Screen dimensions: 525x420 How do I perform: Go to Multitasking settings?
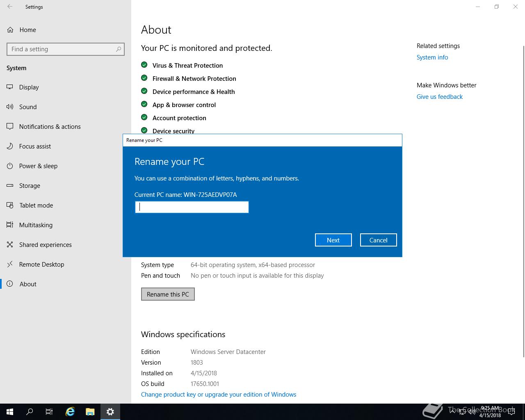click(66, 225)
